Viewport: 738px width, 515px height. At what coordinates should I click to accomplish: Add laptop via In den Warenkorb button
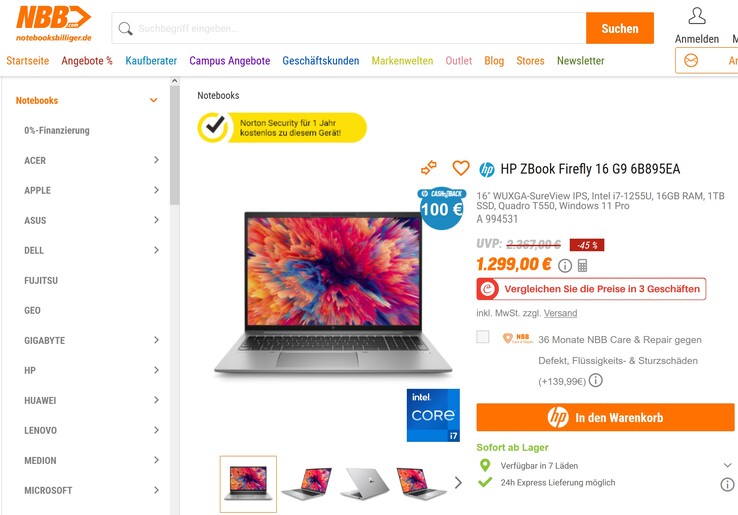point(605,417)
